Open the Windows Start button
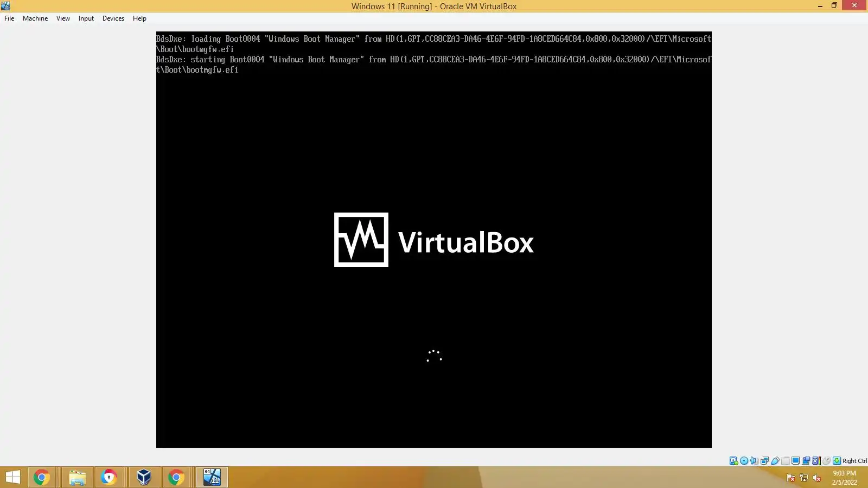Viewport: 868px width, 488px height. click(12, 477)
